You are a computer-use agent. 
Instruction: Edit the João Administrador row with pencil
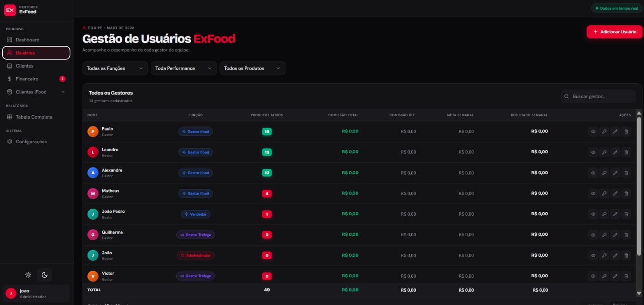pos(615,256)
